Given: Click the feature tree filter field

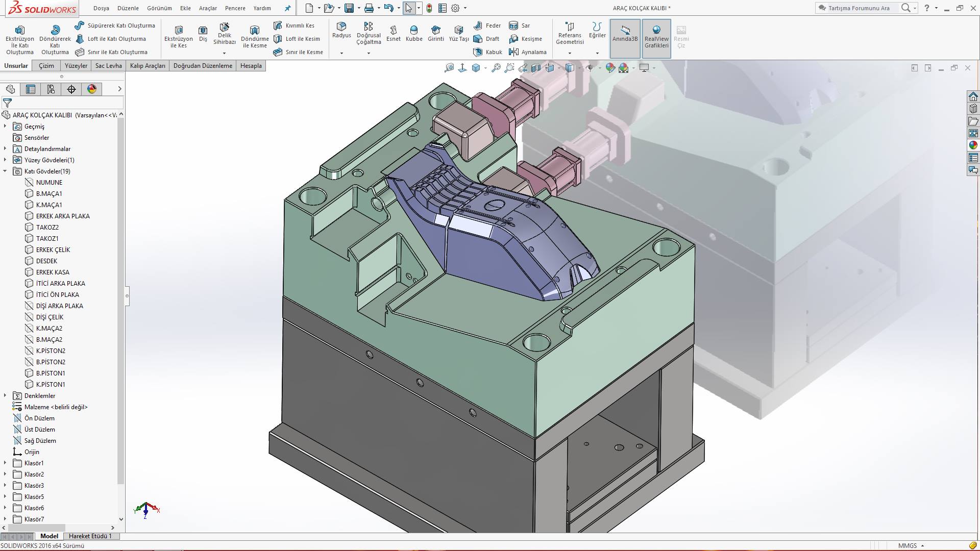Looking at the screenshot, I should (62, 103).
